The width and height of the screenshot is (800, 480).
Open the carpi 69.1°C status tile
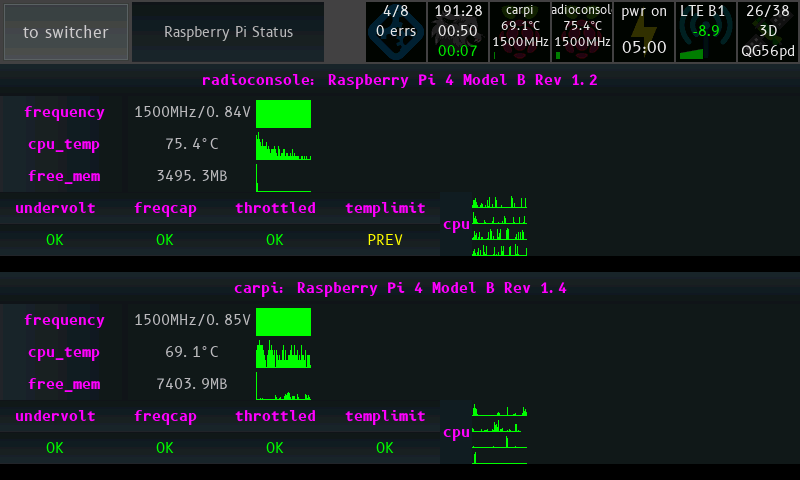tap(520, 32)
